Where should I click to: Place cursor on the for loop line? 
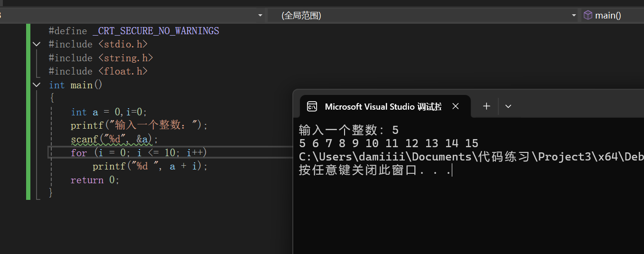coord(139,153)
